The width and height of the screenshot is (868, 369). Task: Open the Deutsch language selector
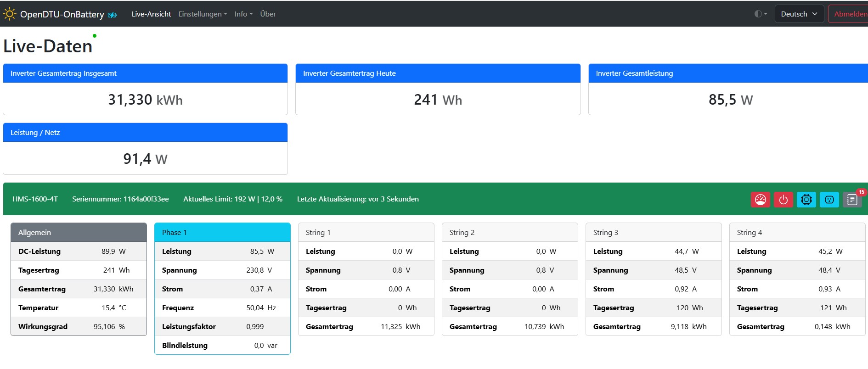(x=799, y=14)
